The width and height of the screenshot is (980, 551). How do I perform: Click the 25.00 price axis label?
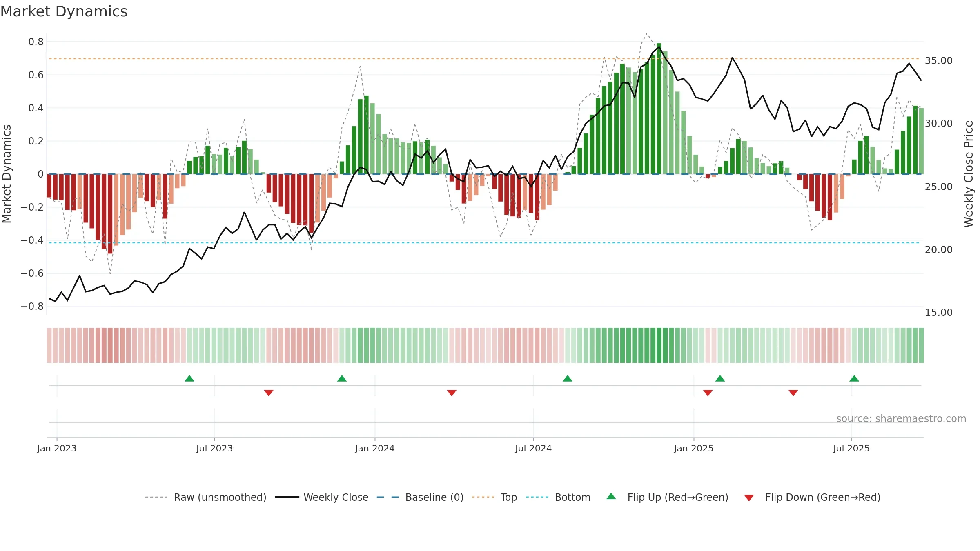click(x=939, y=187)
